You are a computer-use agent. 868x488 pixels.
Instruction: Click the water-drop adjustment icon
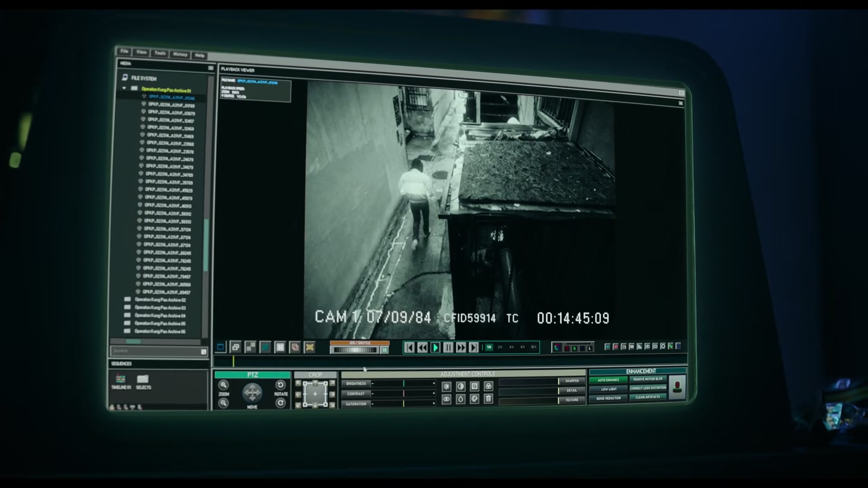point(460,399)
